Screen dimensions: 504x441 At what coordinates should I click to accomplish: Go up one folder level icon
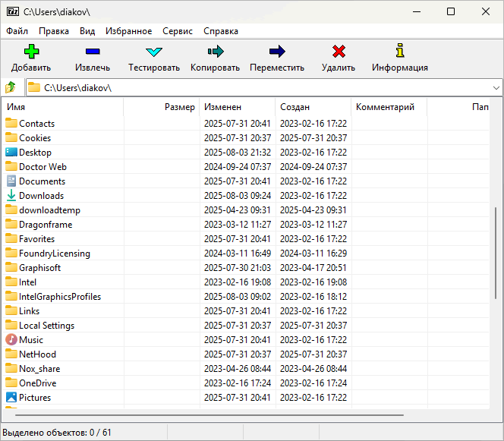(x=11, y=87)
